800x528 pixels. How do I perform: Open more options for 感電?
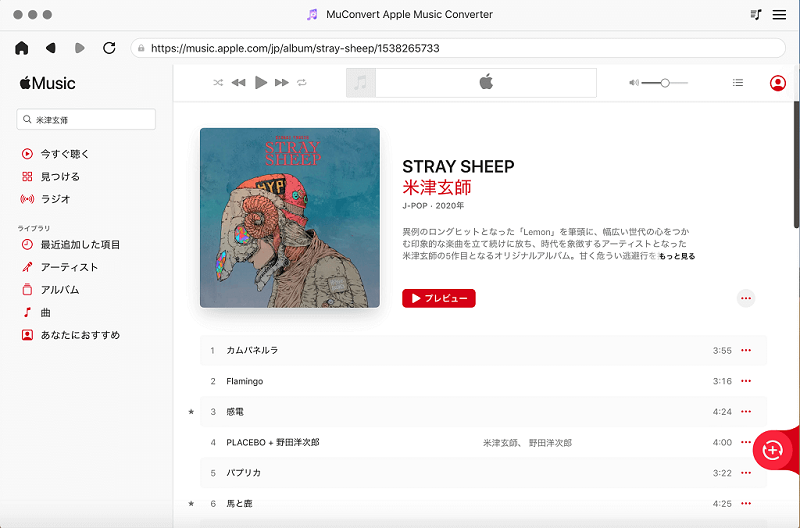click(746, 412)
